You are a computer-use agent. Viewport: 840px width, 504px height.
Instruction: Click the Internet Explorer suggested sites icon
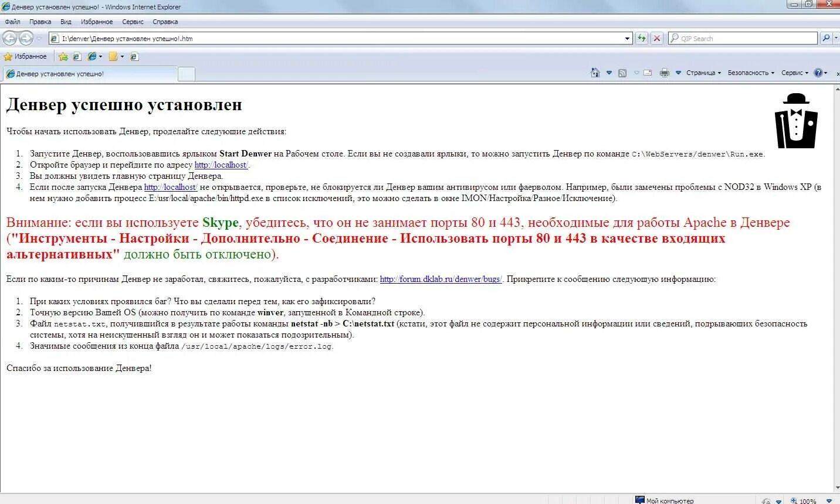(92, 57)
